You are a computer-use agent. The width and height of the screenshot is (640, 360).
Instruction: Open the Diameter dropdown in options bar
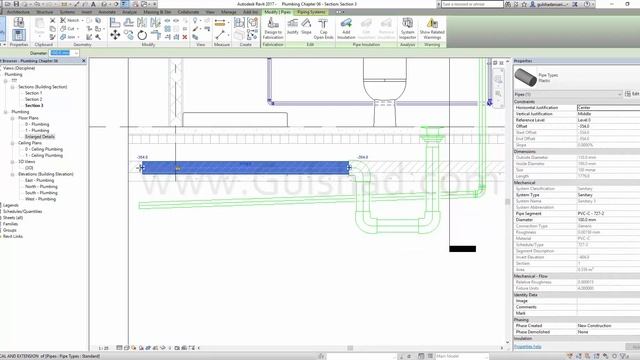[76, 53]
